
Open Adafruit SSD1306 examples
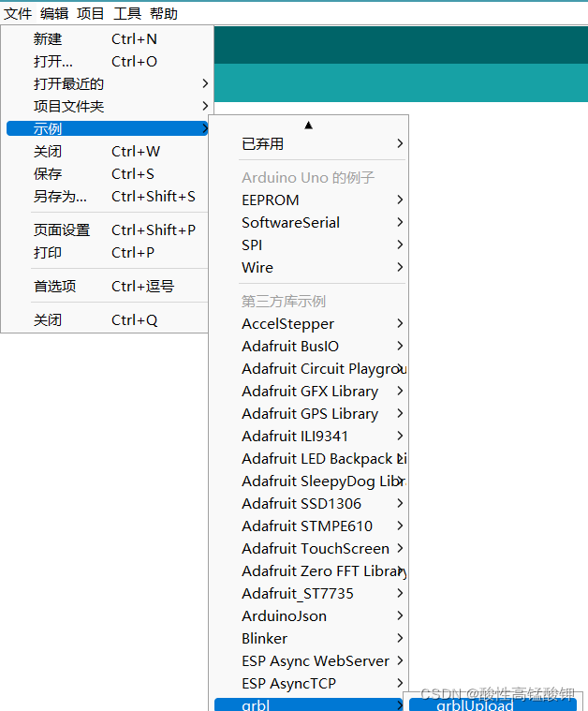[x=310, y=503]
